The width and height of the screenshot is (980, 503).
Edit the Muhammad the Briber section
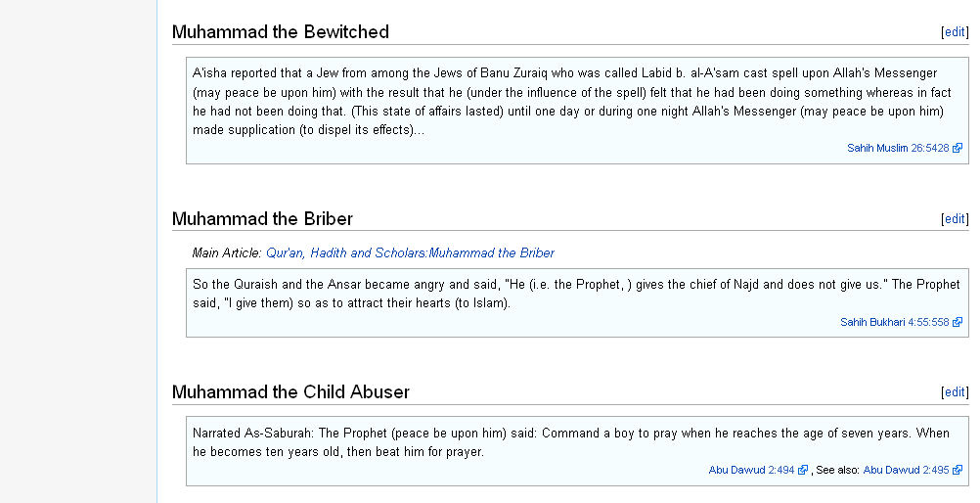point(955,218)
